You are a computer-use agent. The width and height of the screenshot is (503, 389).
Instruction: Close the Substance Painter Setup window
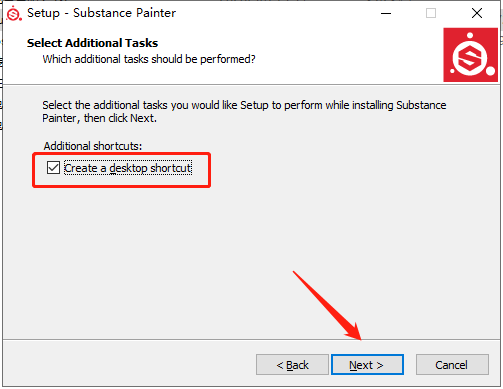(477, 13)
